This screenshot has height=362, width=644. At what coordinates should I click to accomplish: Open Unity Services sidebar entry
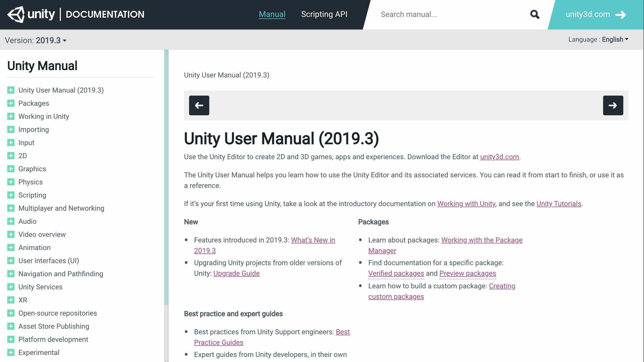tap(40, 287)
